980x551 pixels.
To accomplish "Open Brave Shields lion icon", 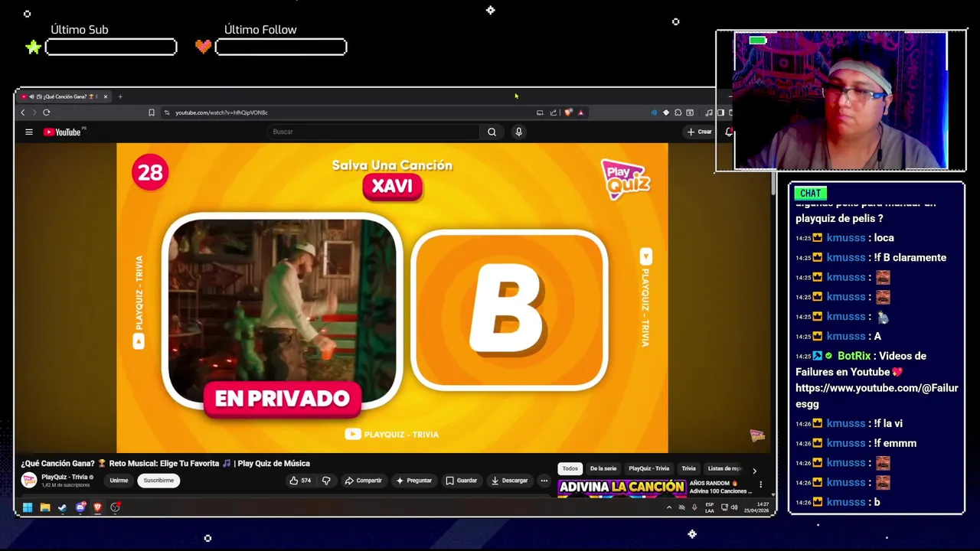I will coord(568,112).
